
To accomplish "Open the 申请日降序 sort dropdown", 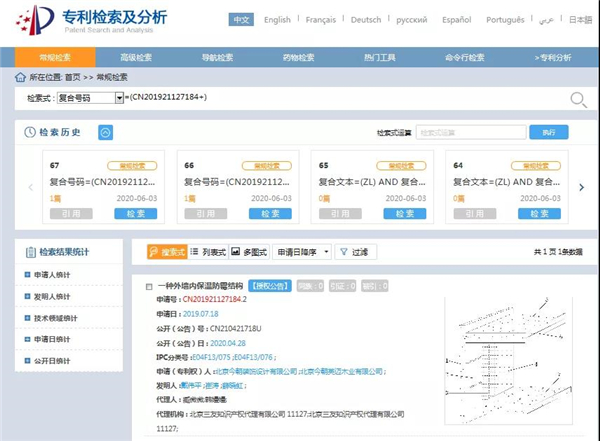I will click(302, 252).
